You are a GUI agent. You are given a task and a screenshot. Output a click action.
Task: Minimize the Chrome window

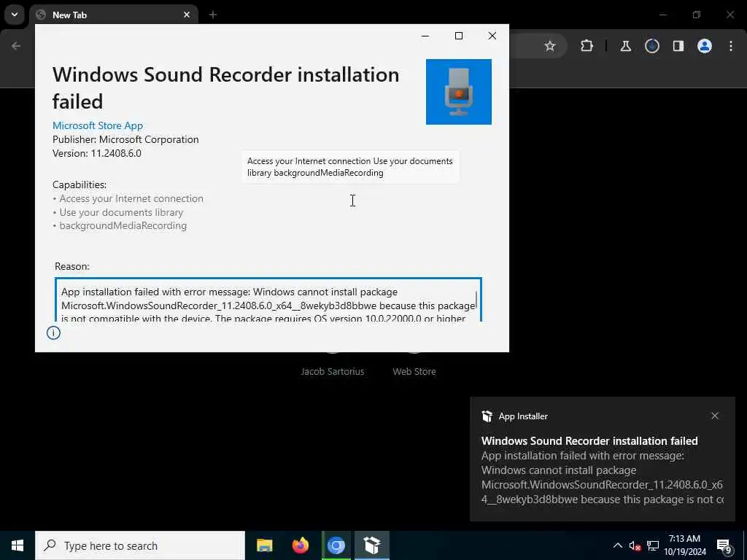coord(662,15)
